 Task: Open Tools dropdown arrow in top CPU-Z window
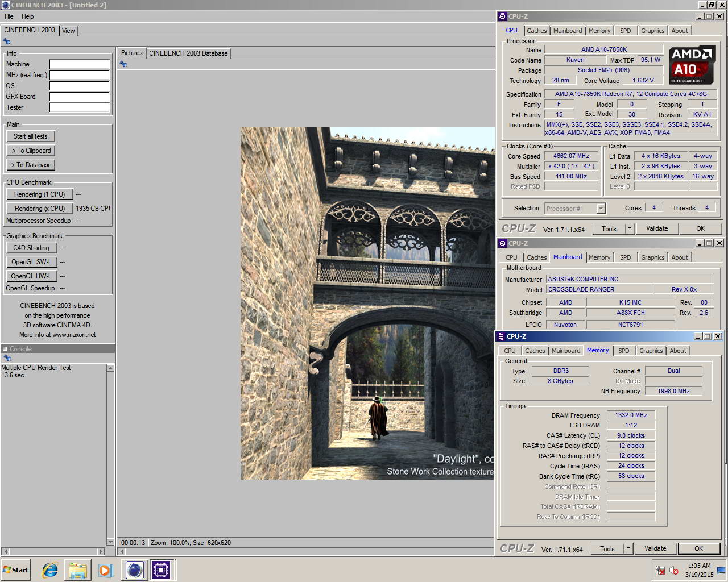pos(630,228)
